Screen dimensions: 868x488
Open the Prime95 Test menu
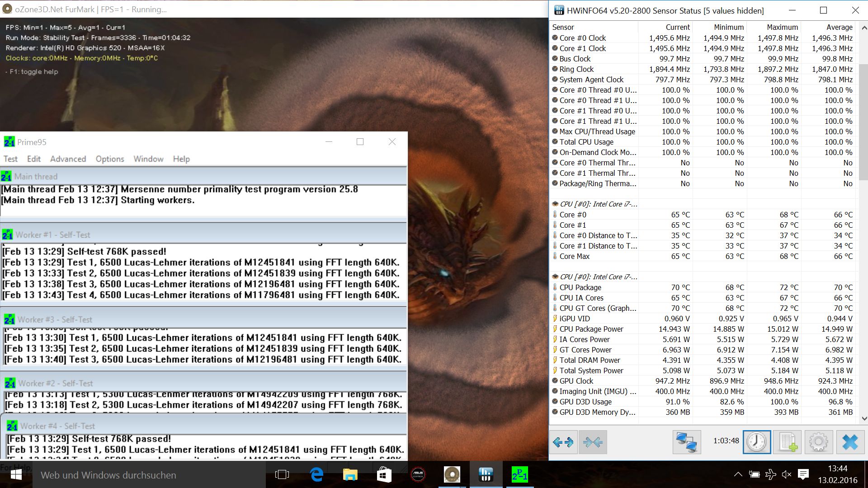pyautogui.click(x=10, y=159)
